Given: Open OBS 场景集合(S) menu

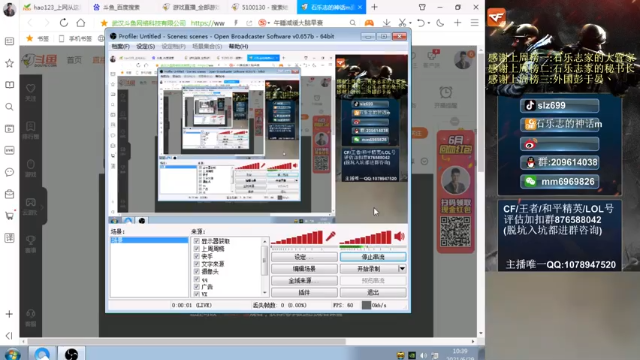Looking at the screenshot, I should coord(207,47).
